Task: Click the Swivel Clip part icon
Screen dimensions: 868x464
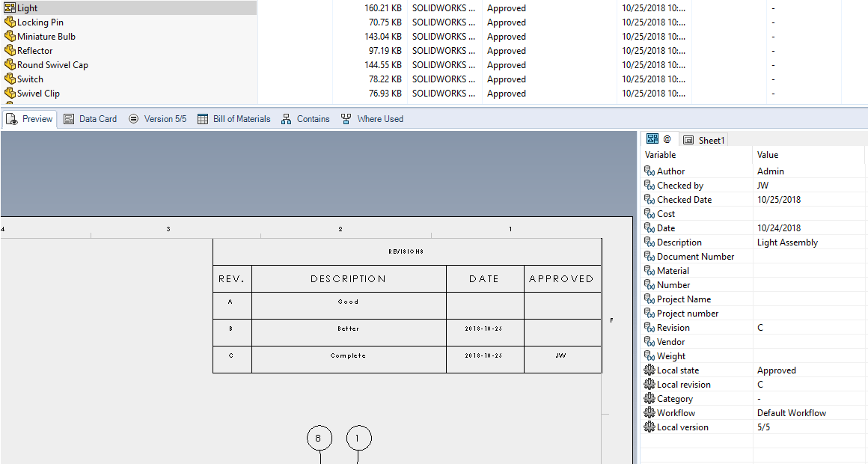Action: coord(8,93)
